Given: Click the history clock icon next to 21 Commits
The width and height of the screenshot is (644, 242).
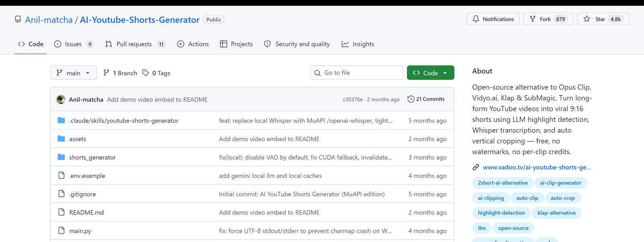Looking at the screenshot, I should coord(411,99).
